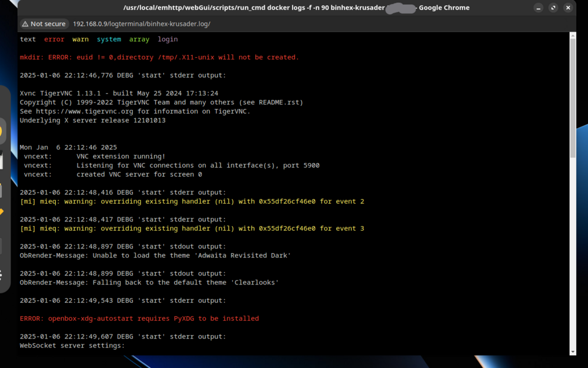Toggle the purple 'login' log filter

click(168, 39)
